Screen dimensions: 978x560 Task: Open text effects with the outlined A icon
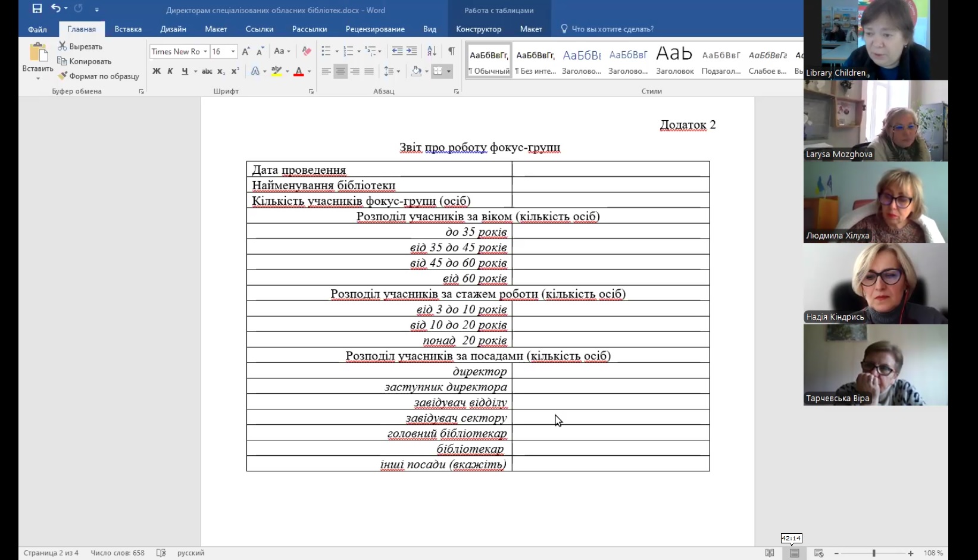[255, 71]
